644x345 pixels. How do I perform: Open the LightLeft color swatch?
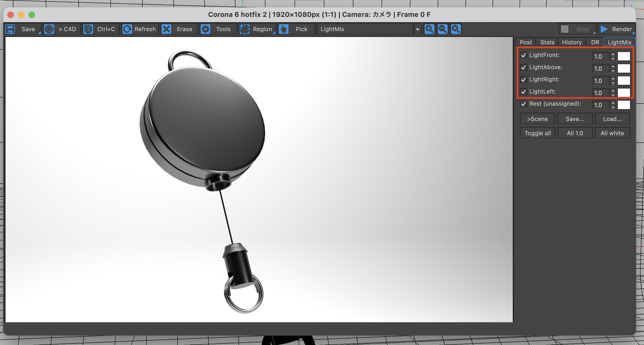624,93
